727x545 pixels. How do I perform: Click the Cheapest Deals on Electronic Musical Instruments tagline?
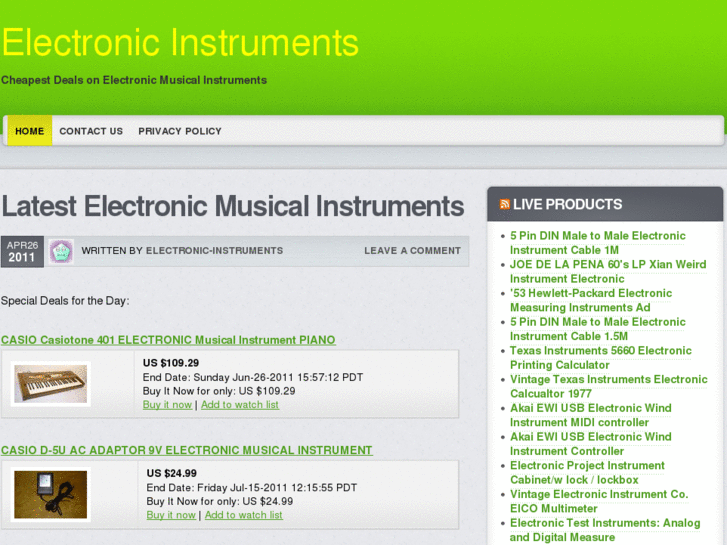click(x=134, y=80)
